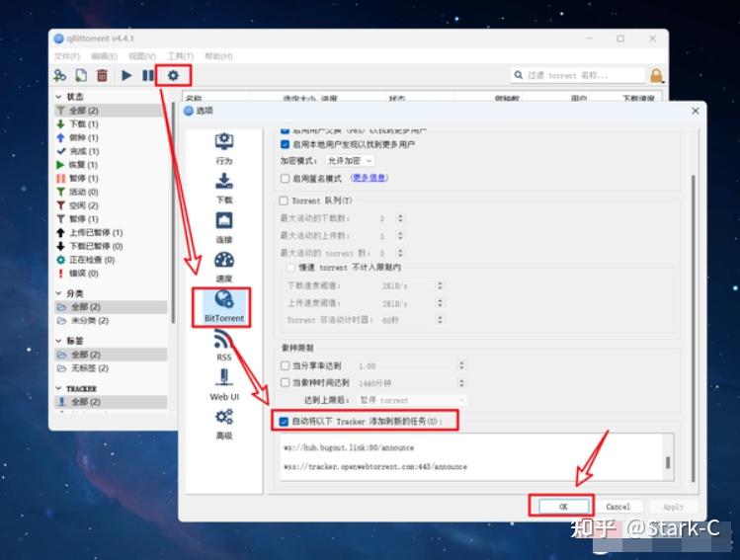The width and height of the screenshot is (740, 560).
Task: Click Cancel in the options dialog
Action: coord(617,507)
